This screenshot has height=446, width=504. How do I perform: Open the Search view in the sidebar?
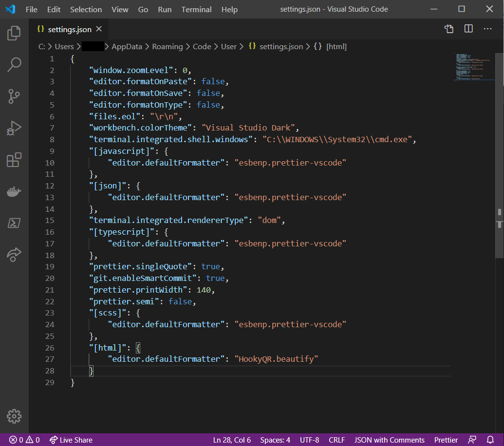point(14,64)
